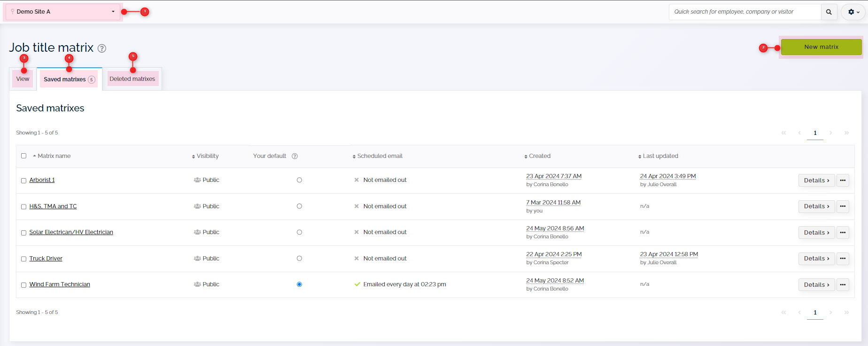
Task: Click the New matrix button
Action: coord(821,47)
